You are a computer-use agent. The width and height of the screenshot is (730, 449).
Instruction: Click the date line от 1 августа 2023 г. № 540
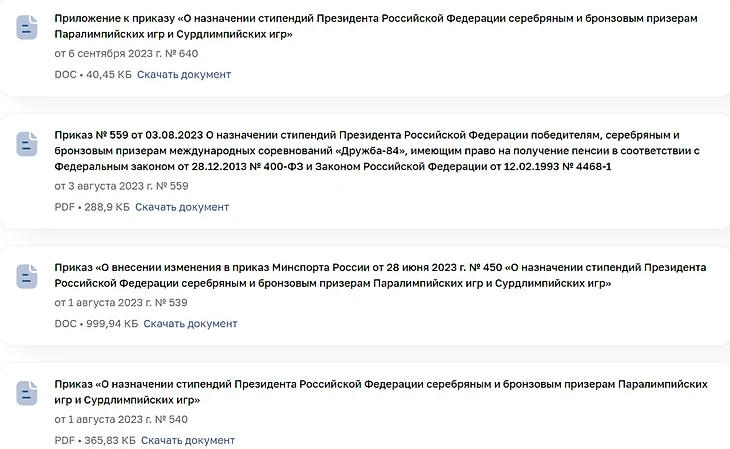(121, 419)
